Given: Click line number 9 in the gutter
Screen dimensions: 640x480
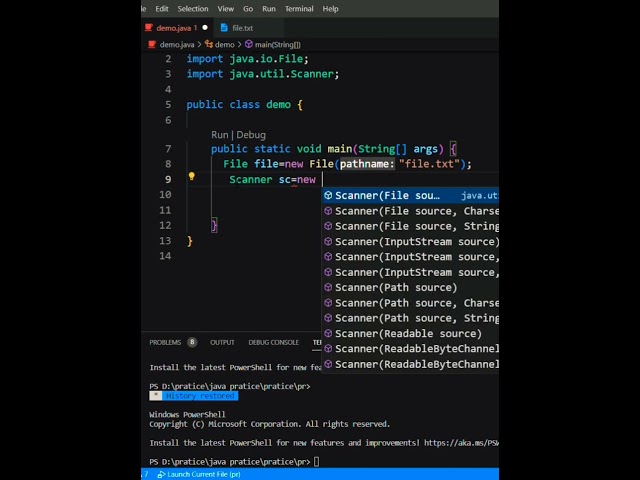Looking at the screenshot, I should (x=168, y=179).
